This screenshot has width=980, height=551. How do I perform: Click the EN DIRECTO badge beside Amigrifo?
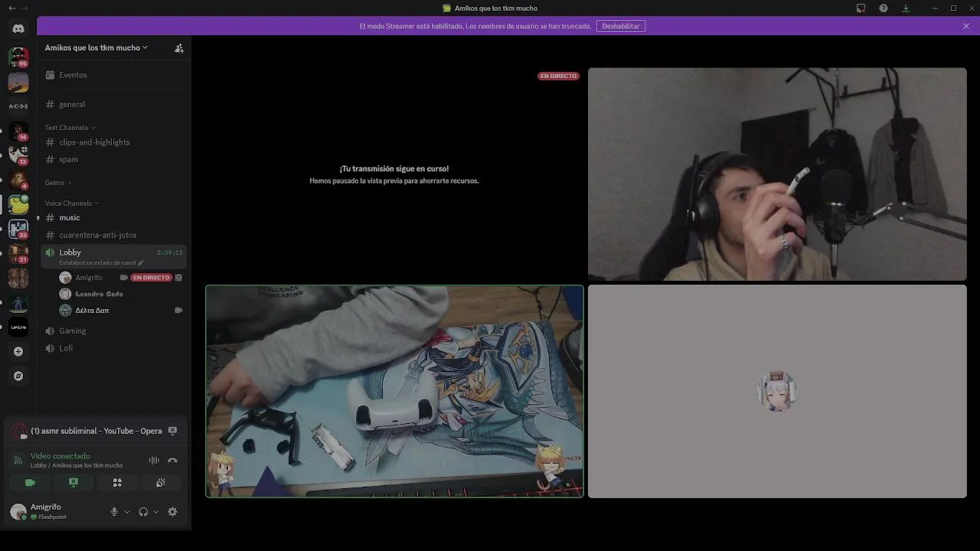(x=152, y=278)
